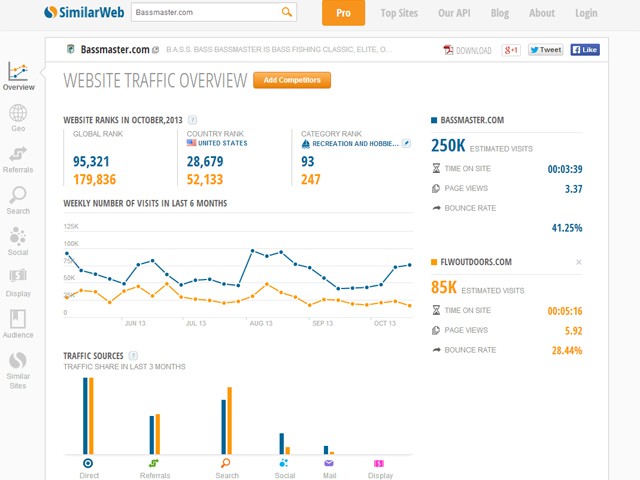Click the Search traffic source icon

[225, 463]
